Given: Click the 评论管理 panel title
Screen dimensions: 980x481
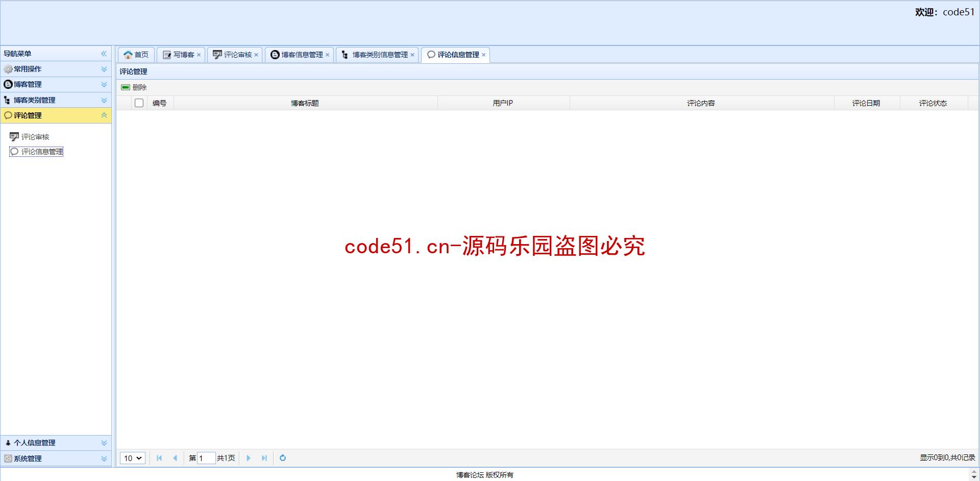Looking at the screenshot, I should pos(134,71).
